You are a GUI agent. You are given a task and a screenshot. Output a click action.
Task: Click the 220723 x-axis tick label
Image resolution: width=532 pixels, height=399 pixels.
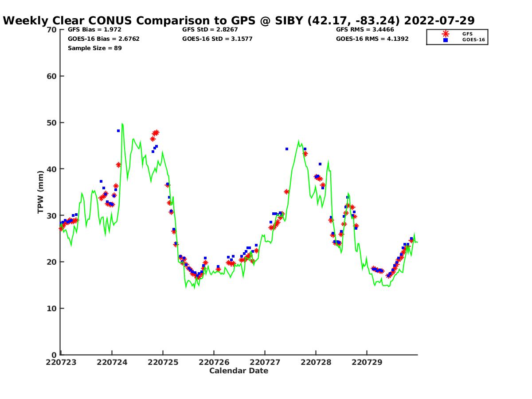61,362
